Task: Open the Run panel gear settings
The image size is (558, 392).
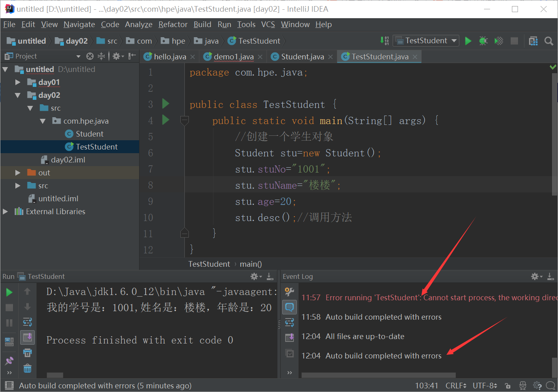Action: coord(256,276)
